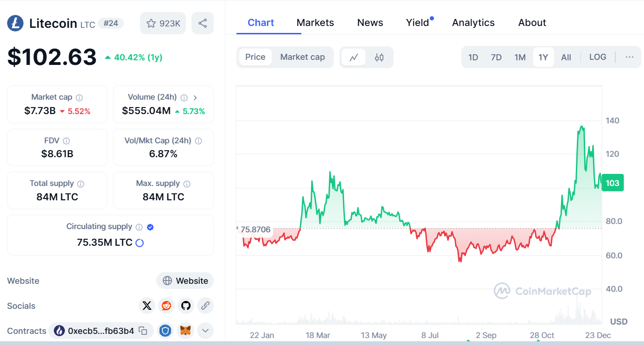The width and height of the screenshot is (644, 345).
Task: Open Litecoin's X (Twitter) social icon
Action: pos(147,306)
